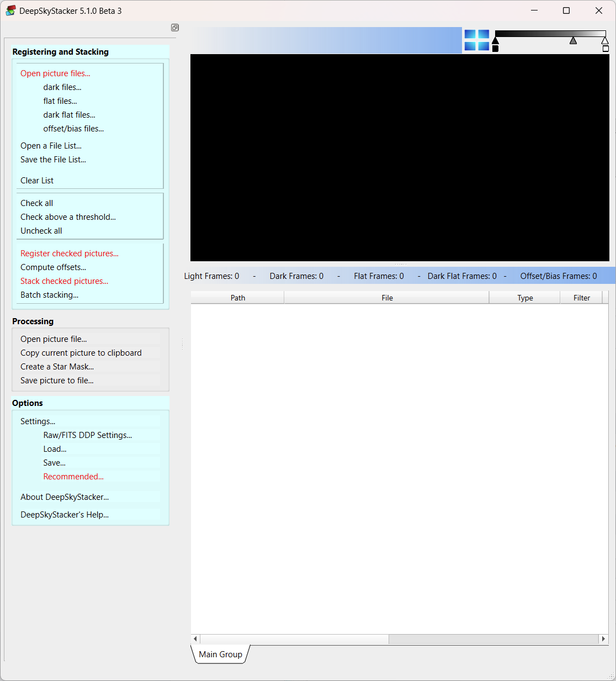The height and width of the screenshot is (681, 616).
Task: Run Compute offsets...
Action: pyautogui.click(x=53, y=267)
